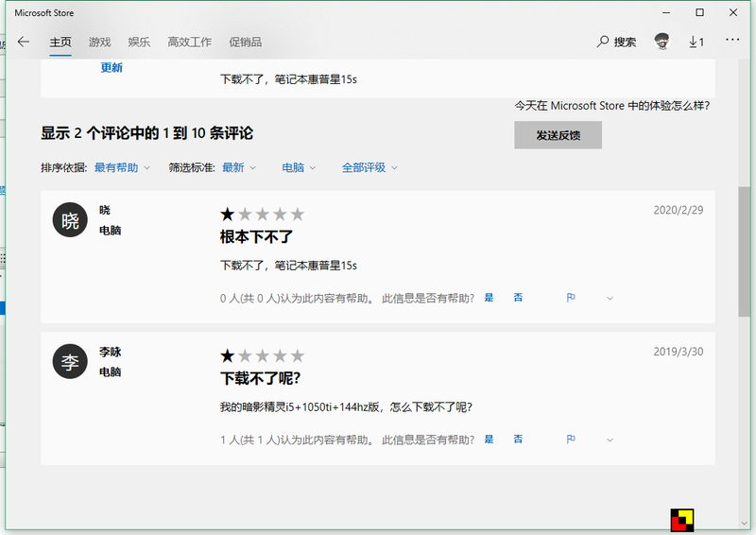Expand the 最有帮助 sort order dropdown
Viewport: 756px width, 535px height.
click(x=122, y=167)
